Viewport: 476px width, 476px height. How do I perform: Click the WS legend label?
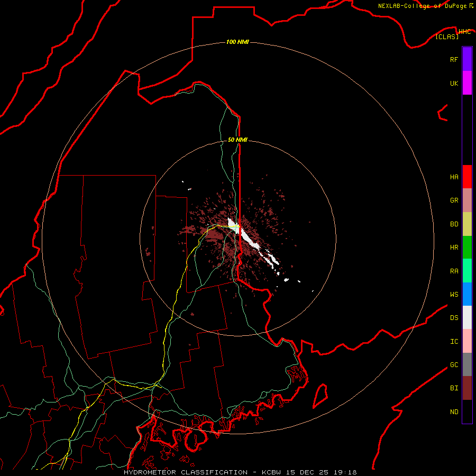(454, 294)
